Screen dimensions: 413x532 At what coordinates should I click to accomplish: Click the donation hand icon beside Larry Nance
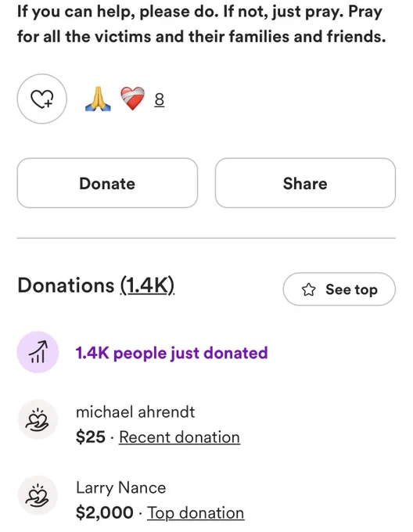pyautogui.click(x=38, y=495)
